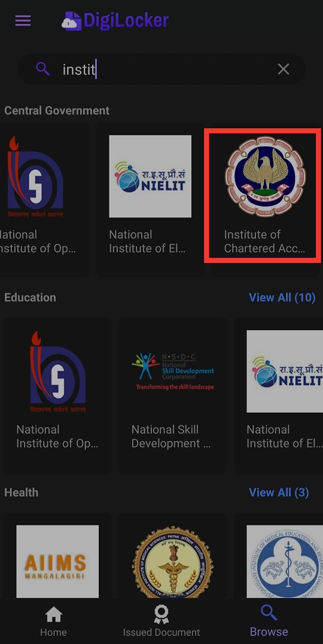
Task: Switch to Issued Document tab
Action: [x=161, y=621]
